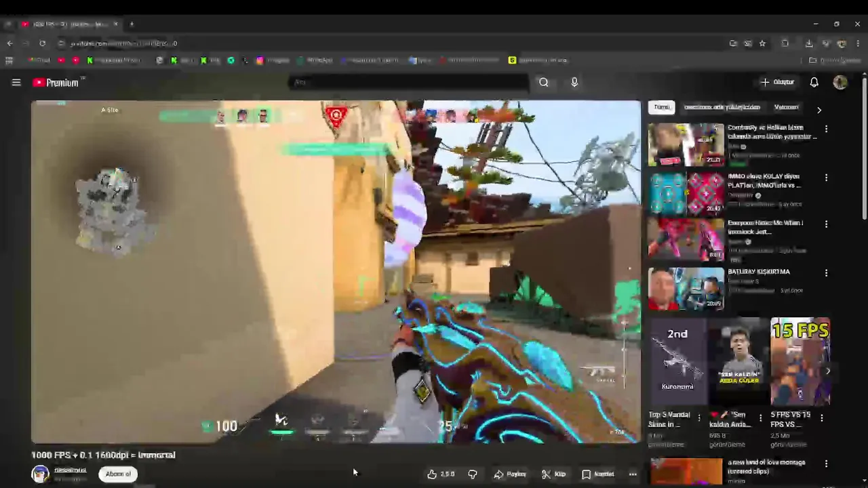Click the main video player to pause
This screenshot has height=488, width=868.
point(336,271)
